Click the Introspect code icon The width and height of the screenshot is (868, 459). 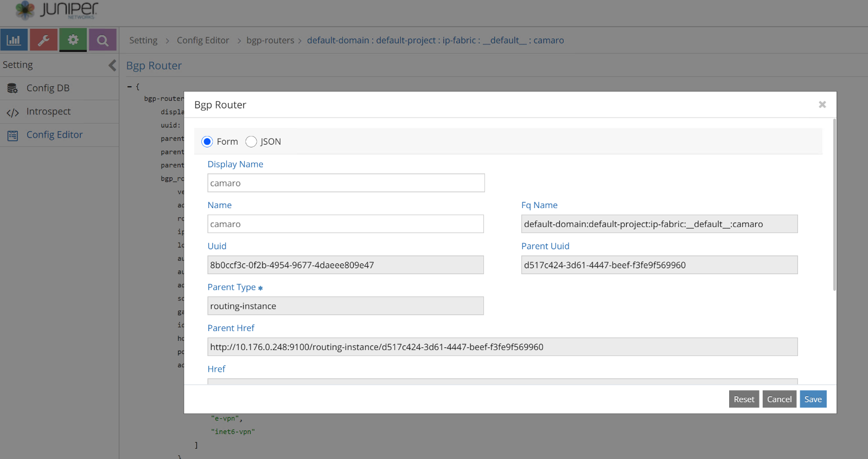[12, 112]
